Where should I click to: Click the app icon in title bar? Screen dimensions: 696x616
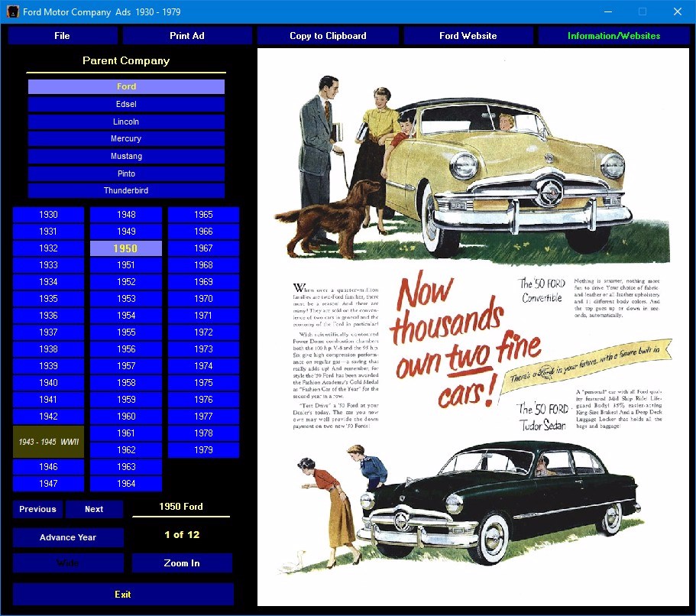pyautogui.click(x=12, y=11)
